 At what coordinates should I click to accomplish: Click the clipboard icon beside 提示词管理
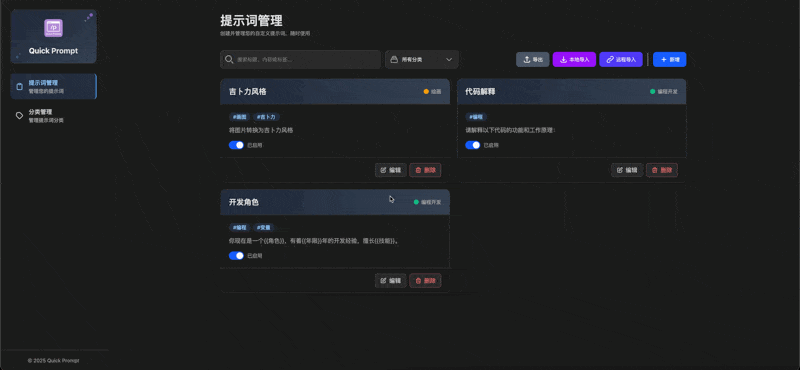tap(19, 87)
